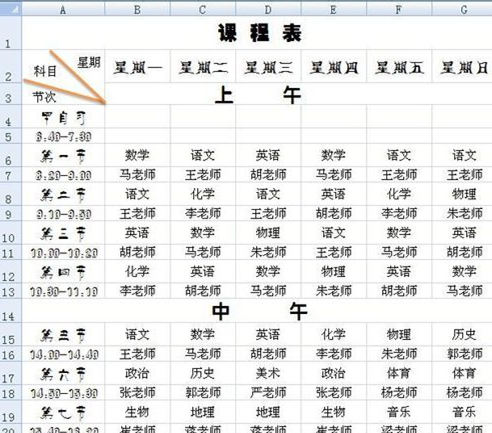The image size is (492, 433).
Task: Click the 星期三 header cell
Action: point(268,66)
